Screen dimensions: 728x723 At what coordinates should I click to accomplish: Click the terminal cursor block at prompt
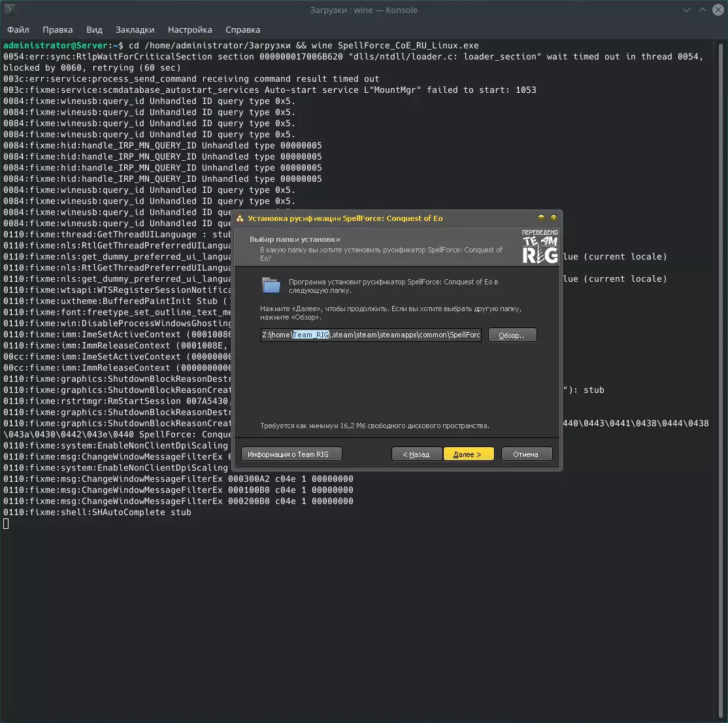[x=6, y=524]
